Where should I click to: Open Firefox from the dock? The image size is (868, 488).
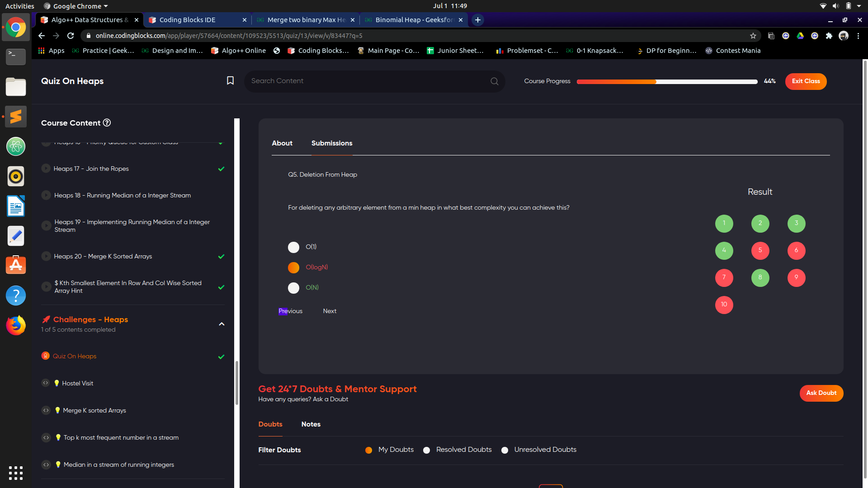(x=16, y=325)
